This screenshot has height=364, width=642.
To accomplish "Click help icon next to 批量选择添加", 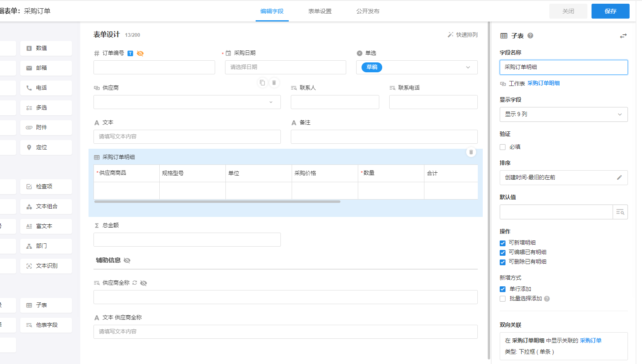I will [547, 299].
